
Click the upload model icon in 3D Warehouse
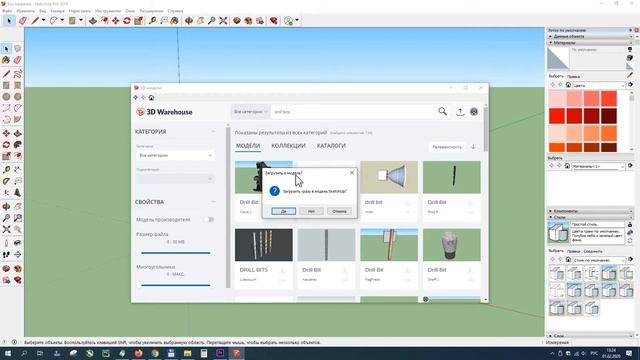coord(460,111)
